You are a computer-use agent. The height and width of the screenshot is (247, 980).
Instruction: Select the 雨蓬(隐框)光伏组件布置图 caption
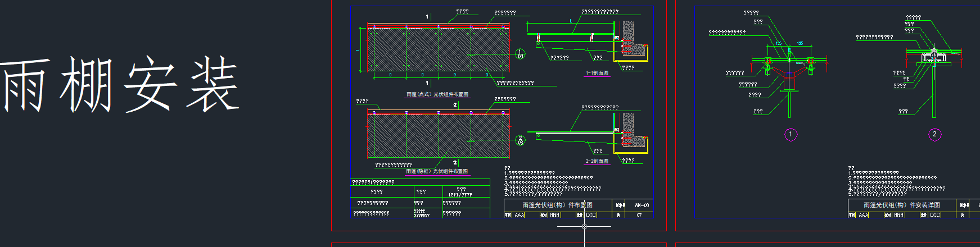pyautogui.click(x=436, y=171)
